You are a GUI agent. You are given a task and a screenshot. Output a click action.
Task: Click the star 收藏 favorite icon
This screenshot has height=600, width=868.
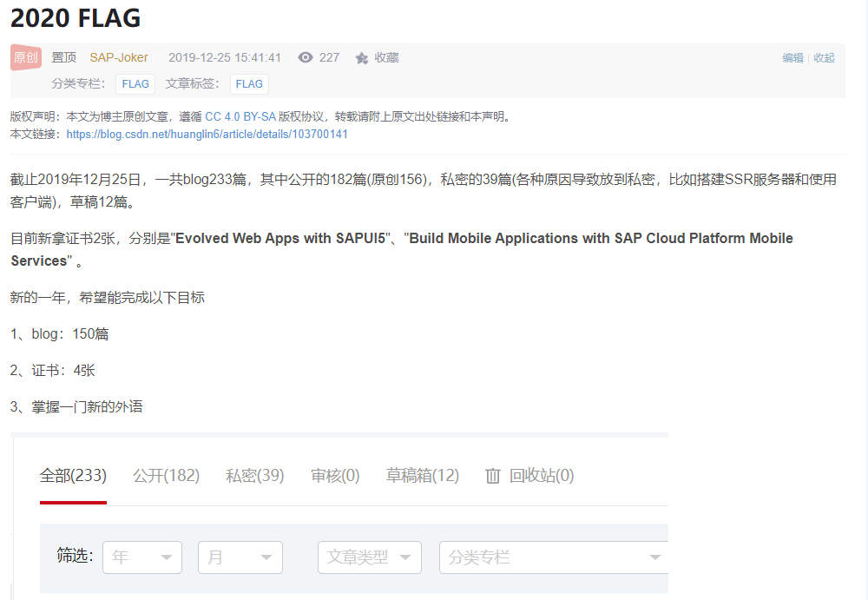coord(361,57)
